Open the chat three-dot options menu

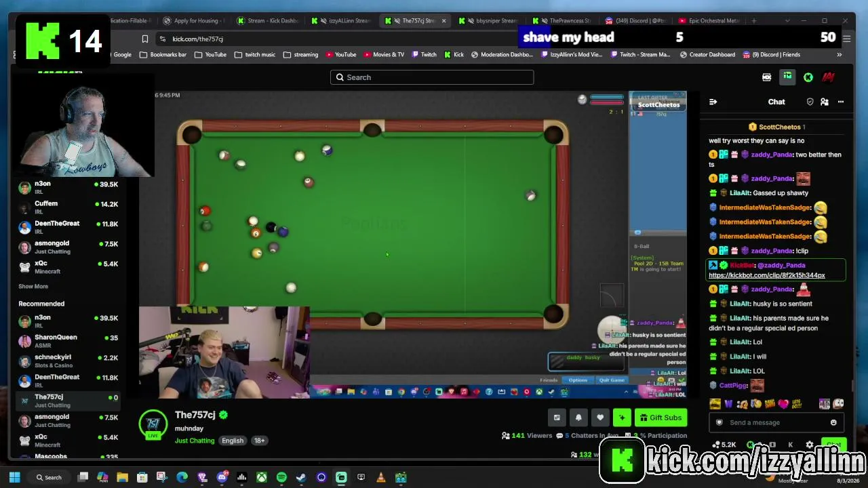[841, 102]
